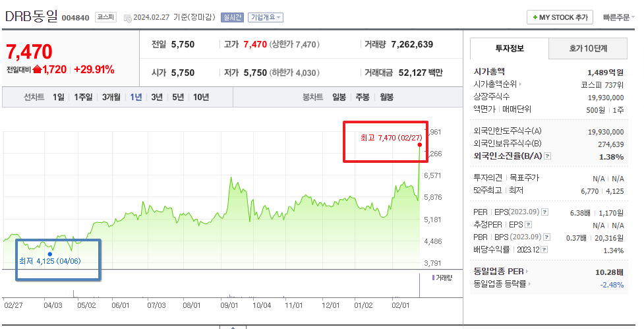Click the 외국인보유주식수 value 274,639
The height and width of the screenshot is (329, 644).
pos(611,144)
